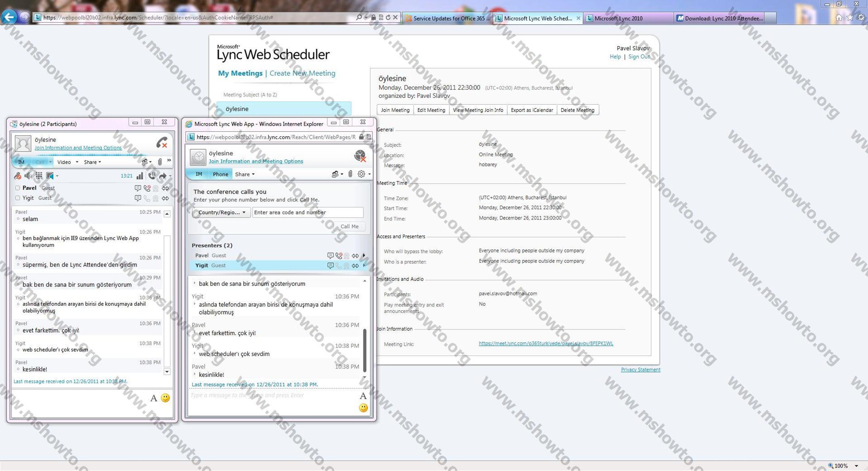Image resolution: width=868 pixels, height=471 pixels.
Task: Open Service Updates for Office 365 browser tab
Action: tap(447, 18)
